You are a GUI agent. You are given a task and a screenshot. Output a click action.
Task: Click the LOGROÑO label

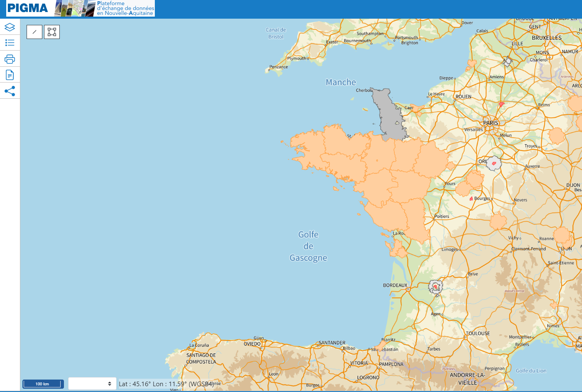point(368,378)
